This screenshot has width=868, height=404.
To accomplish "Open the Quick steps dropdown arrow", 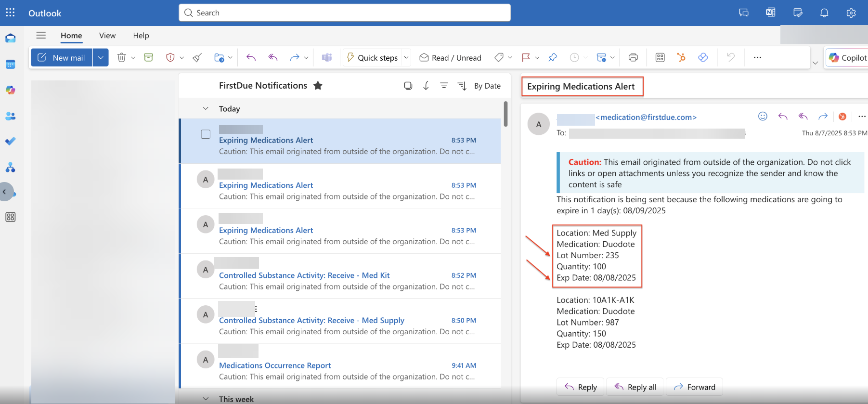I will point(406,58).
